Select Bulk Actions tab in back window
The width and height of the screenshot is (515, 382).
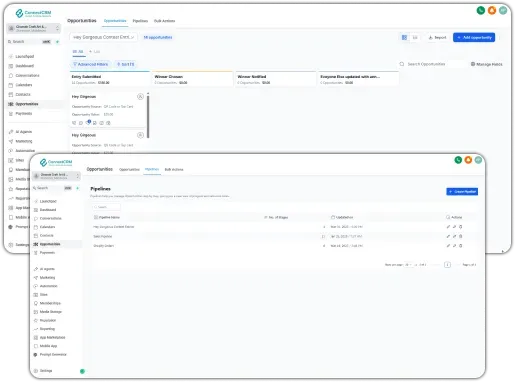tap(164, 21)
